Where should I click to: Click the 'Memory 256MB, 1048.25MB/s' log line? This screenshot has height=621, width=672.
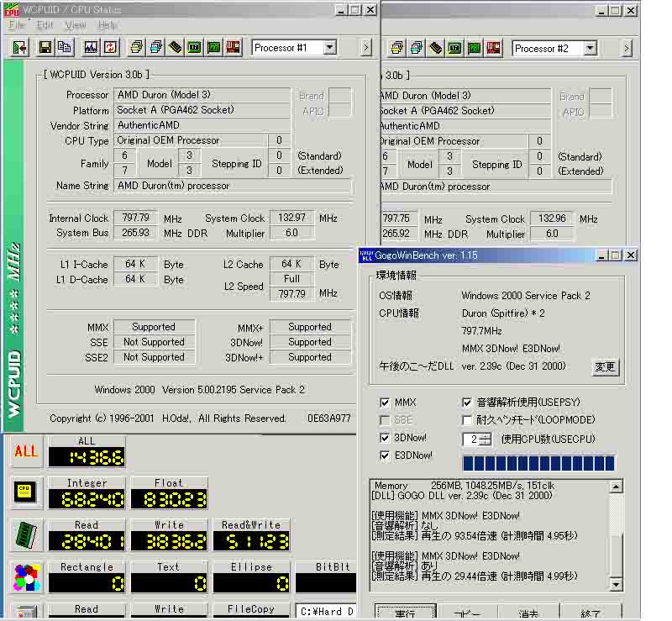(x=465, y=486)
